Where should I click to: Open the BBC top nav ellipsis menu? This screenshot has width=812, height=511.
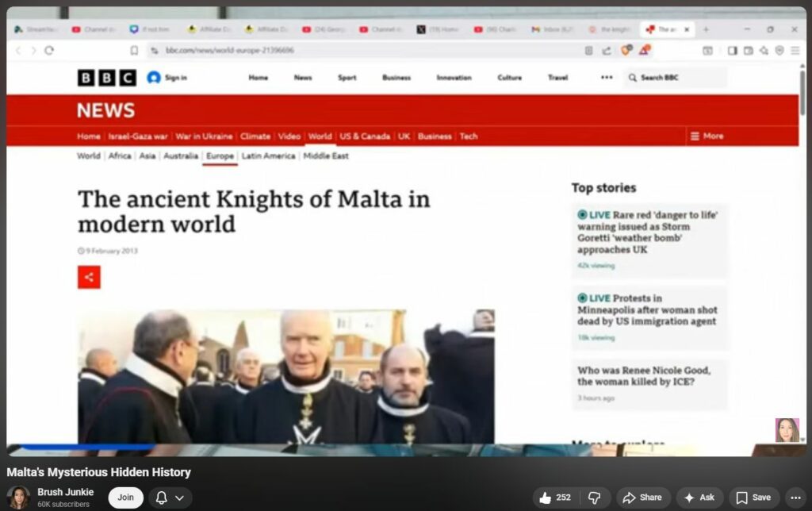coord(607,78)
